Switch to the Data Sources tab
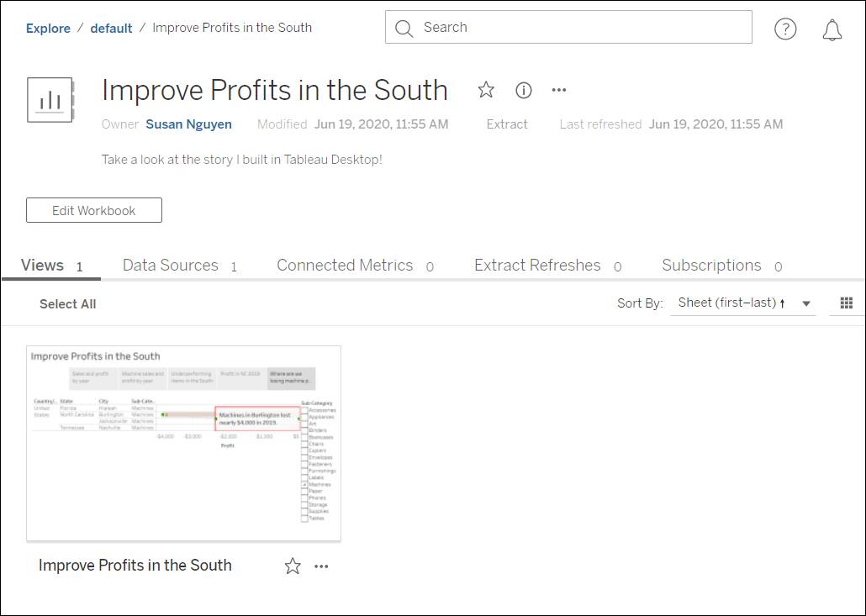The image size is (866, 616). point(170,265)
